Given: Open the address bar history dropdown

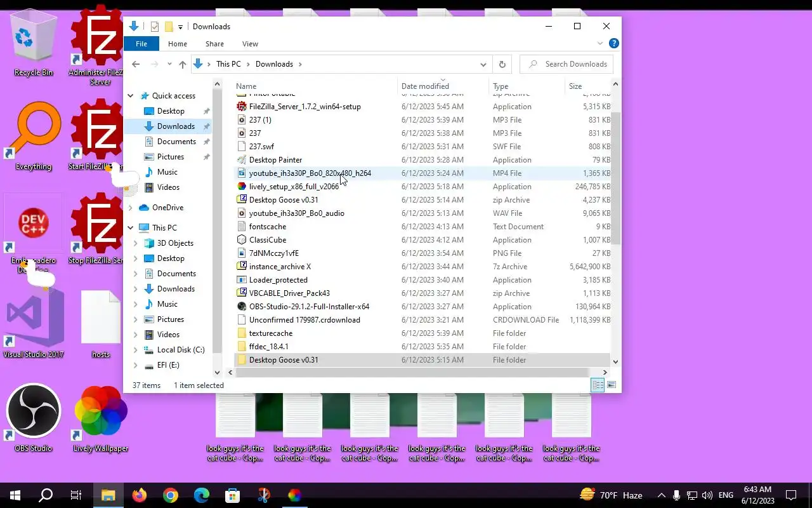Looking at the screenshot, I should point(483,64).
